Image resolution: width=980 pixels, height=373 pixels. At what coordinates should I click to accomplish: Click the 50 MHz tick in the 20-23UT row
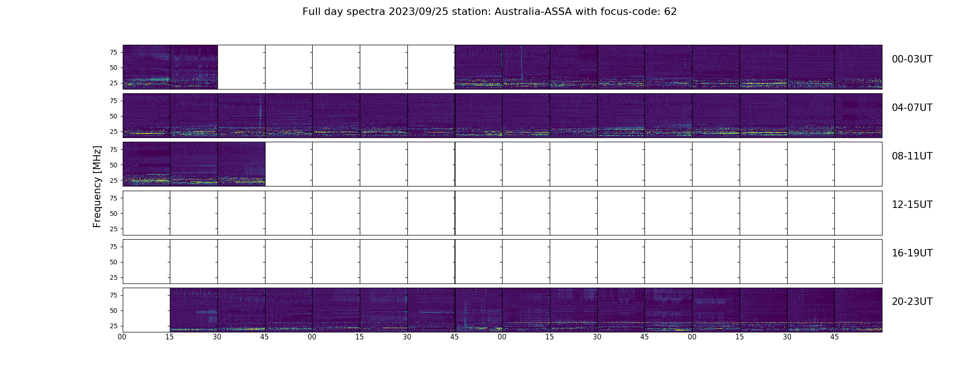[x=113, y=311]
